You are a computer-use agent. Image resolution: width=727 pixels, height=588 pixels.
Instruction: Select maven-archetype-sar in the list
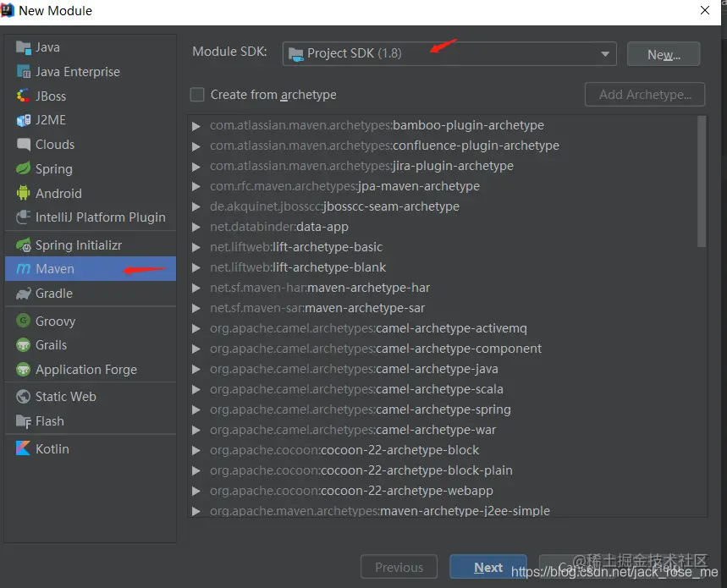coord(317,308)
